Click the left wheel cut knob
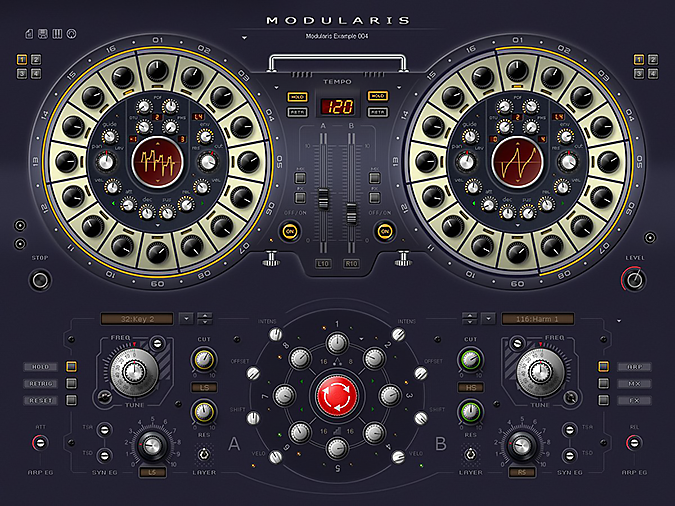The width and height of the screenshot is (675, 506). 208,162
